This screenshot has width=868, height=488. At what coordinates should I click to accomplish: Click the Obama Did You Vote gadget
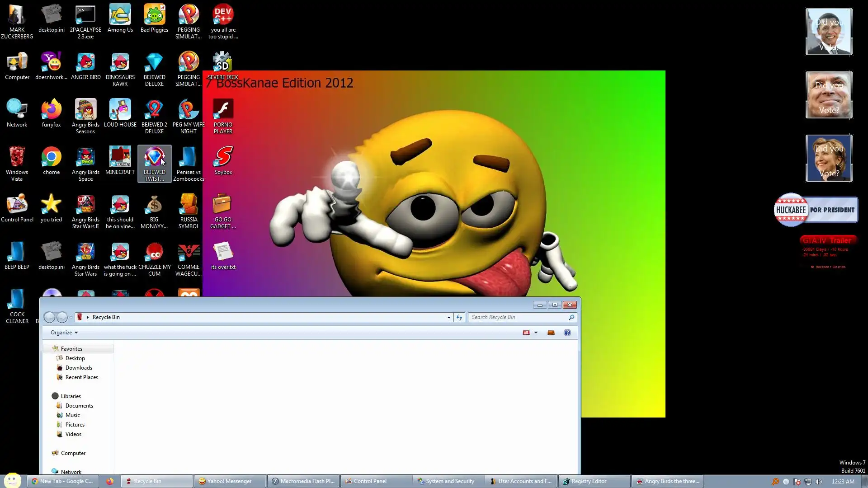point(829,32)
